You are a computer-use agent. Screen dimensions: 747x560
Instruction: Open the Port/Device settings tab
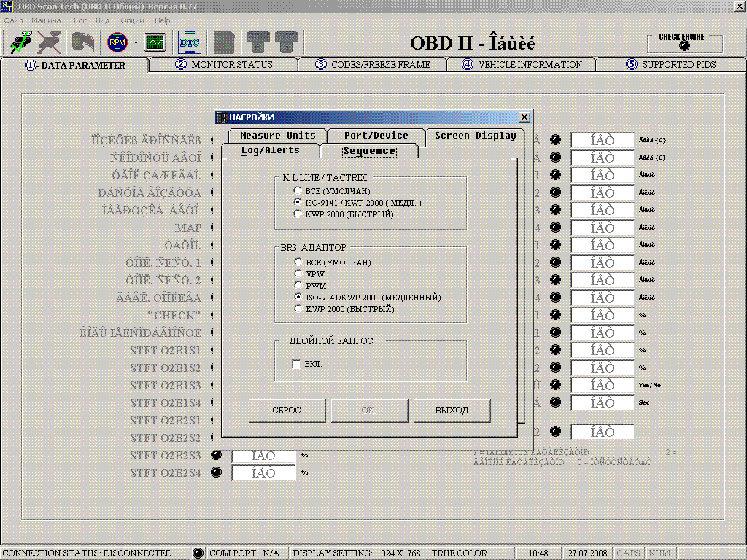click(x=376, y=136)
